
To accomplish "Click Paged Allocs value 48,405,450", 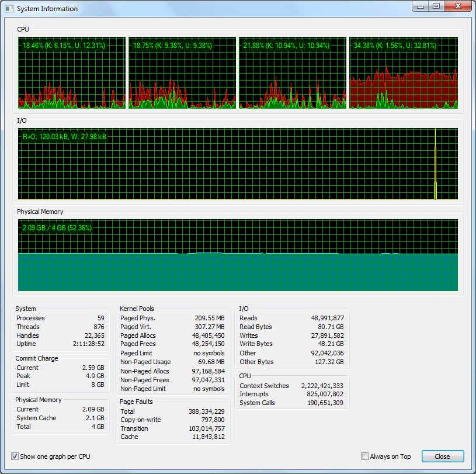I will [209, 335].
